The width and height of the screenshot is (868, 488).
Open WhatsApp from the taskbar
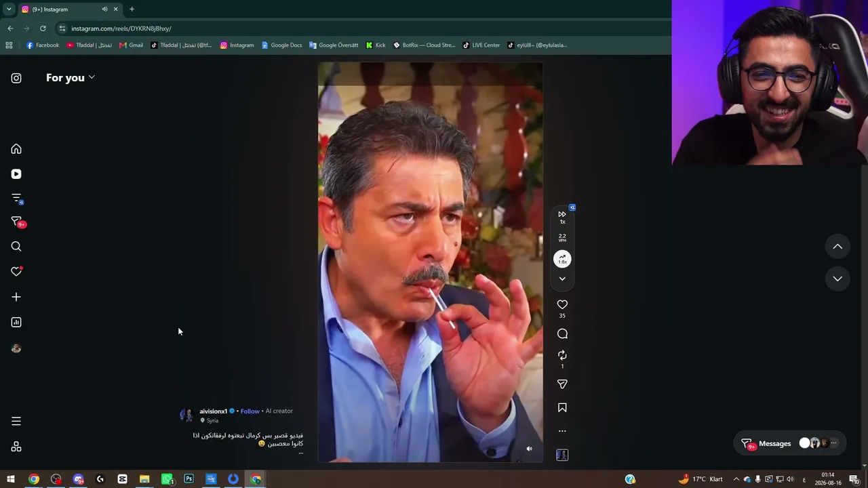[167, 479]
